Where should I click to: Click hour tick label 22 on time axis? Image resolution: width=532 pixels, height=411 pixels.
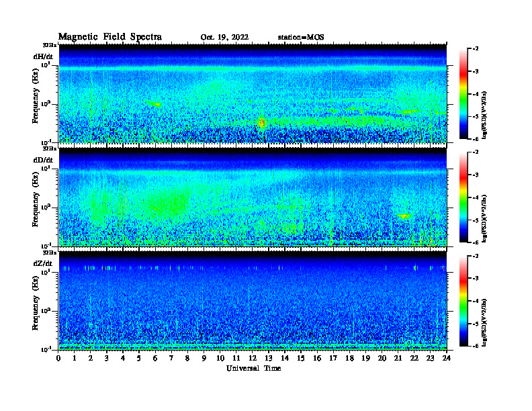coord(414,358)
